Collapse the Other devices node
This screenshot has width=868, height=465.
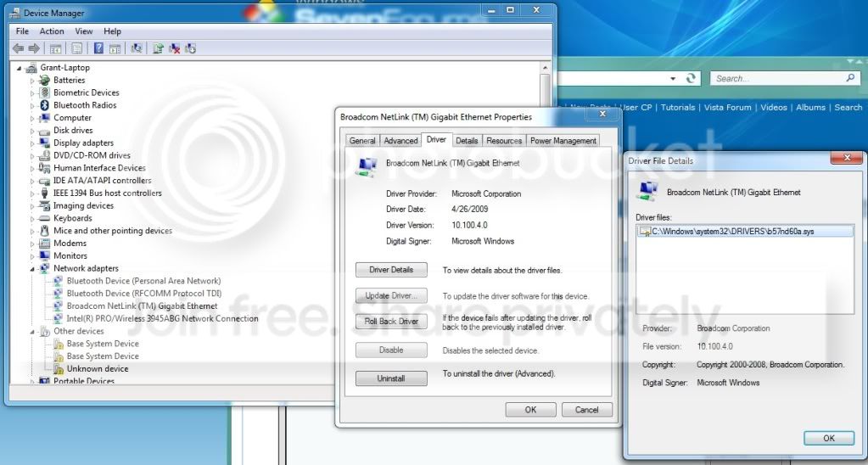32,332
